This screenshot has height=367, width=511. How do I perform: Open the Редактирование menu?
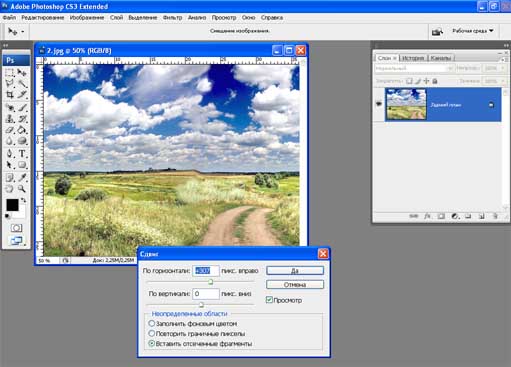pos(43,17)
